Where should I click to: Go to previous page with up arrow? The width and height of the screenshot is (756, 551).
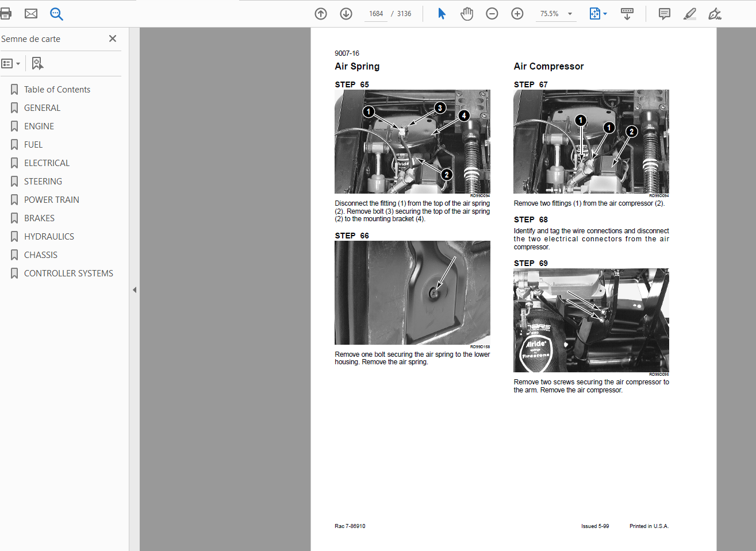(x=321, y=14)
